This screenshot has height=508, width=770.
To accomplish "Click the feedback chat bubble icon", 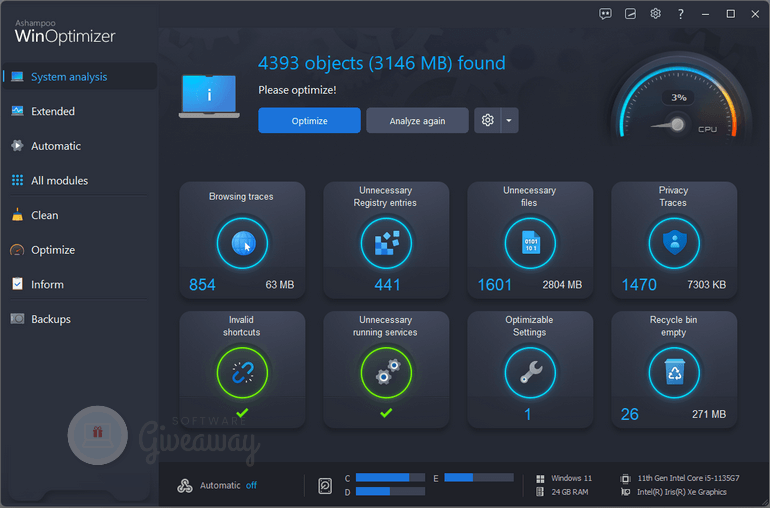I will point(605,14).
